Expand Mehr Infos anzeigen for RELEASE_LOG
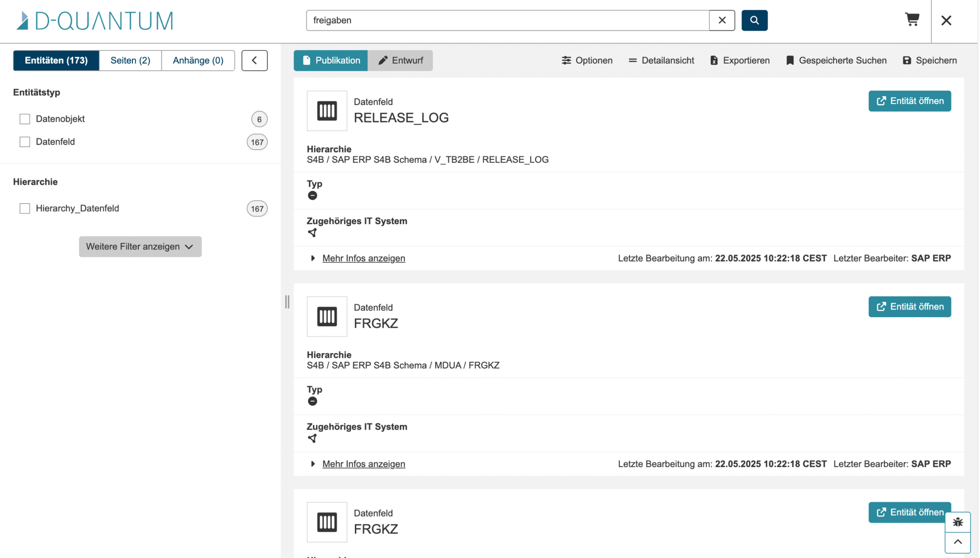980x558 pixels. click(363, 258)
